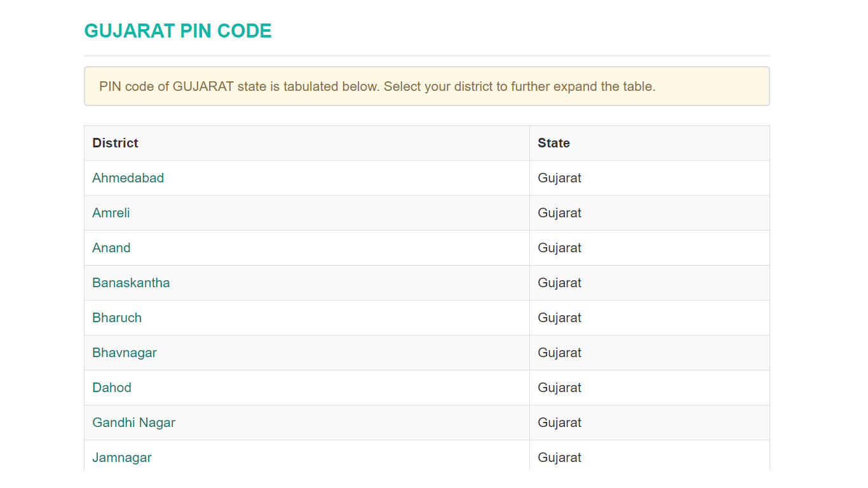The image size is (868, 488).
Task: Click the State column header
Action: [x=553, y=143]
